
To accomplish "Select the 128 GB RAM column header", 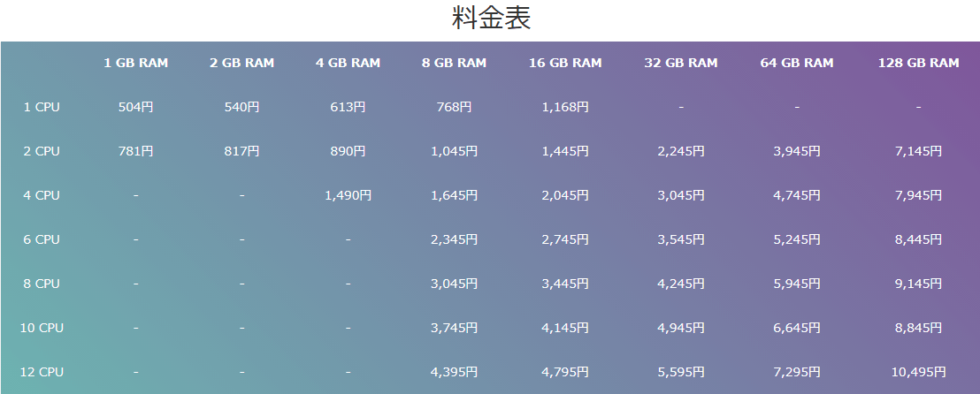I will tap(918, 63).
